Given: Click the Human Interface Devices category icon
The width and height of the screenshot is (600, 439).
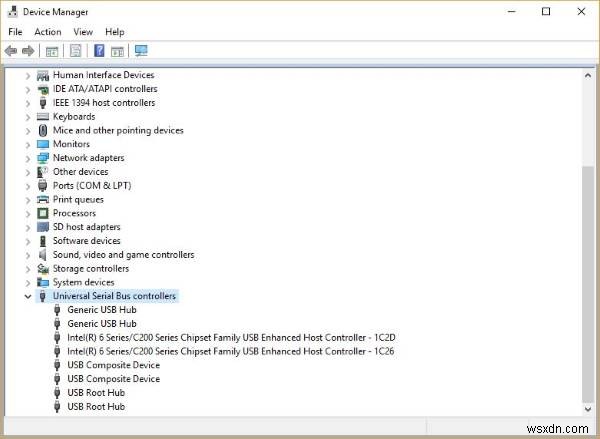Looking at the screenshot, I should [43, 75].
